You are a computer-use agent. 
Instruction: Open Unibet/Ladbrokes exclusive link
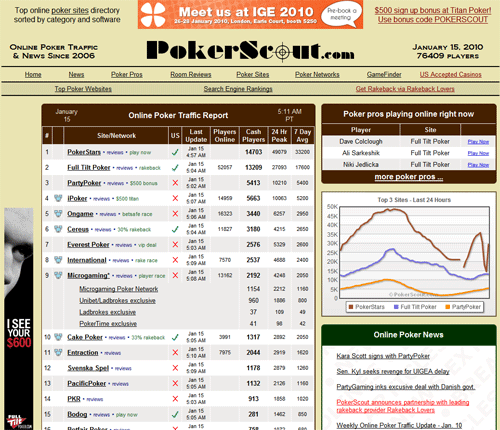(117, 301)
